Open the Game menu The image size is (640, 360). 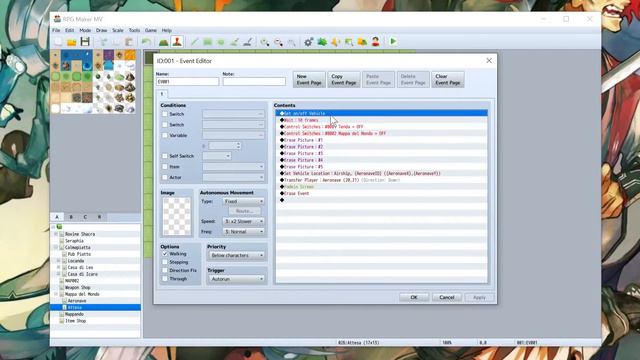tap(151, 30)
